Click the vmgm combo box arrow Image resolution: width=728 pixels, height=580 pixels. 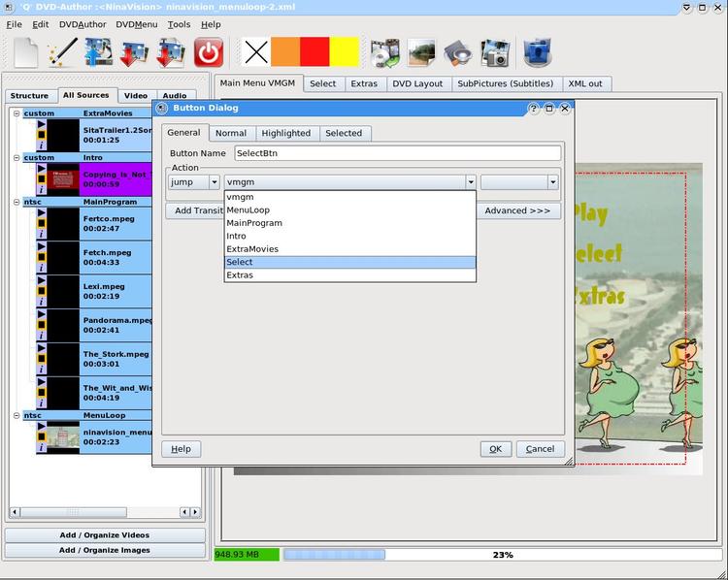(x=471, y=182)
